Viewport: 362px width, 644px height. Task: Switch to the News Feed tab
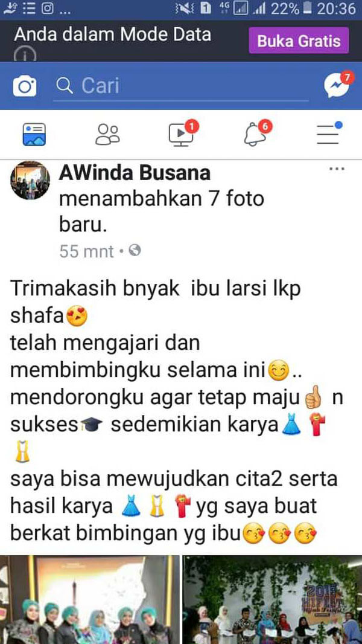tap(34, 134)
